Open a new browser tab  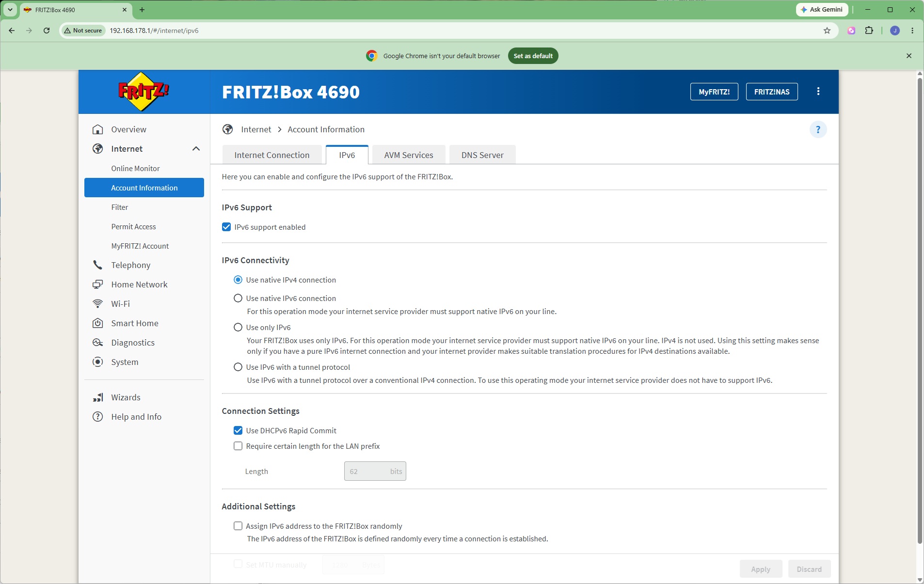pos(142,10)
